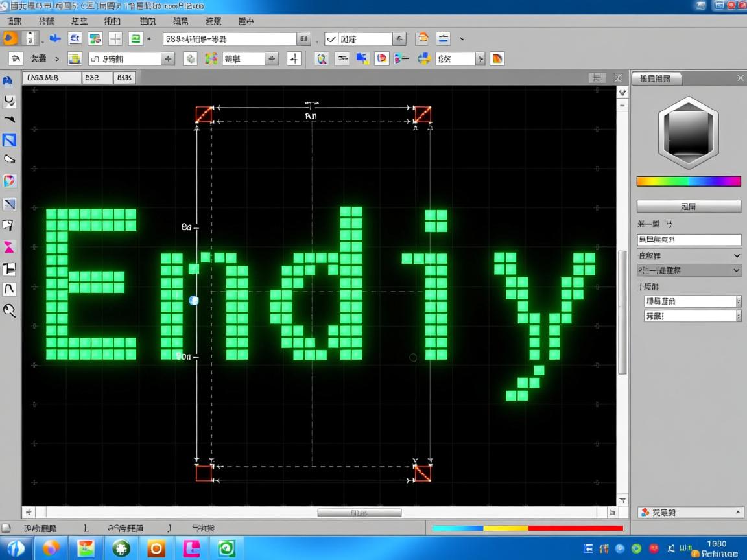Toggle the checkmark box in the top toolbar
The width and height of the screenshot is (747, 560).
click(x=331, y=39)
